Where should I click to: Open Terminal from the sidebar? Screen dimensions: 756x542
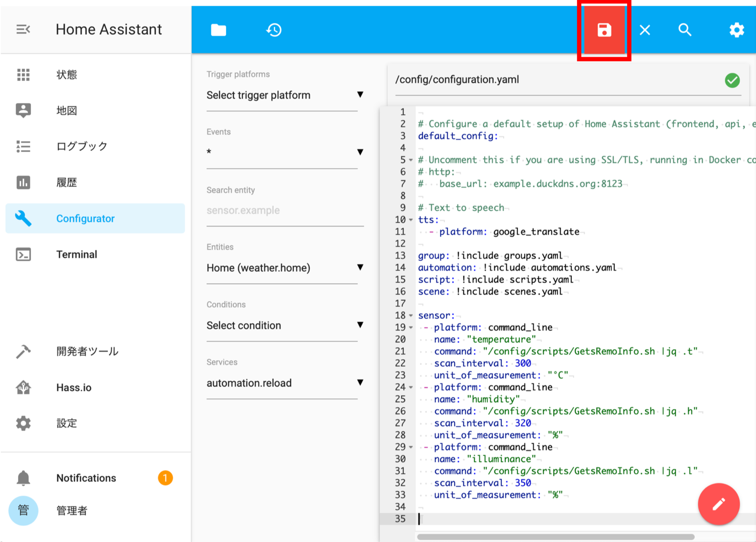pyautogui.click(x=95, y=255)
